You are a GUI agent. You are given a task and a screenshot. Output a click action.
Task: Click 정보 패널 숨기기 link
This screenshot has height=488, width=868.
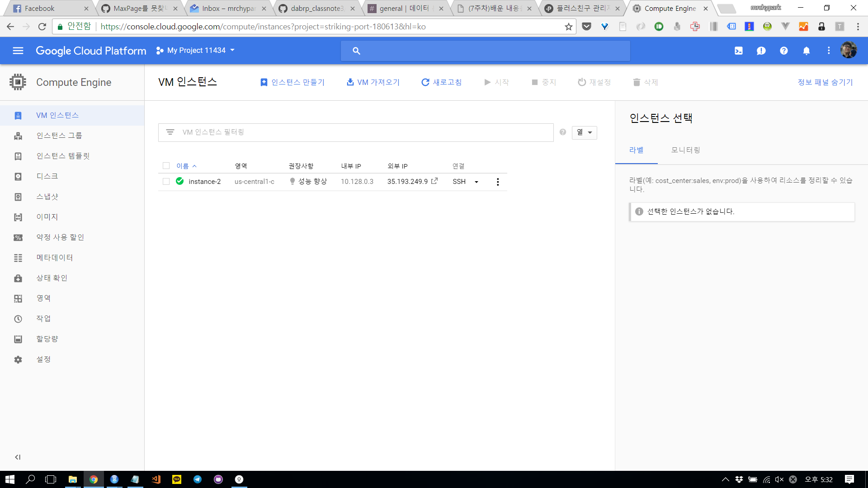[x=825, y=82]
